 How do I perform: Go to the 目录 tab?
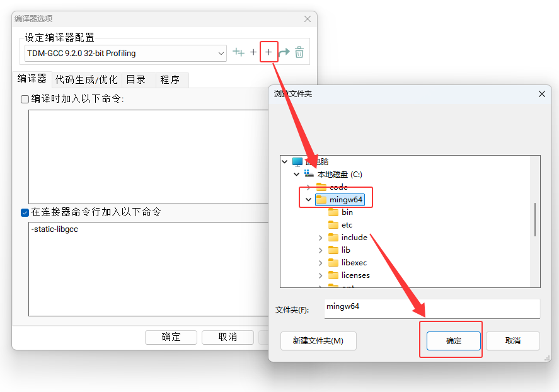(x=139, y=80)
